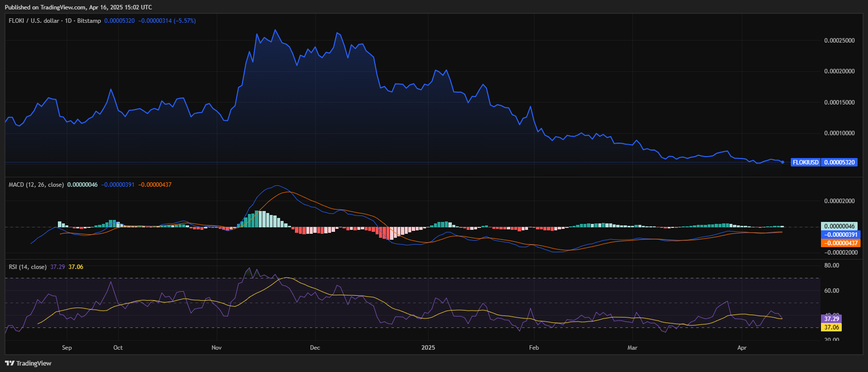Click the 37.29 RSI axis badge
The height and width of the screenshot is (372, 868).
click(831, 319)
